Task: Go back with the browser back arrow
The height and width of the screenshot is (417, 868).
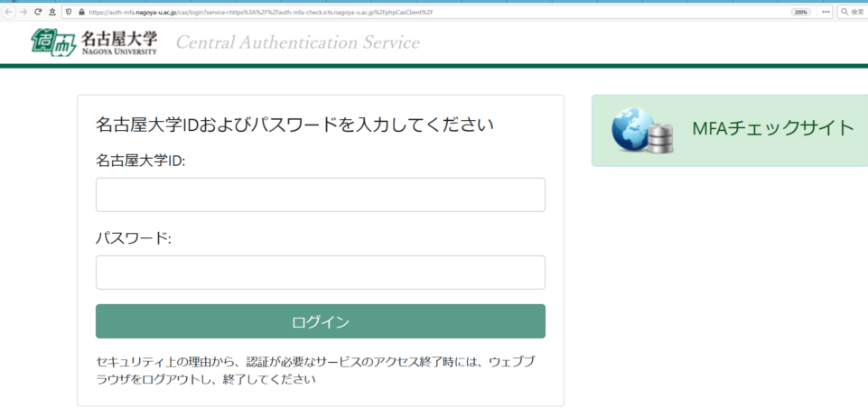Action: point(9,12)
